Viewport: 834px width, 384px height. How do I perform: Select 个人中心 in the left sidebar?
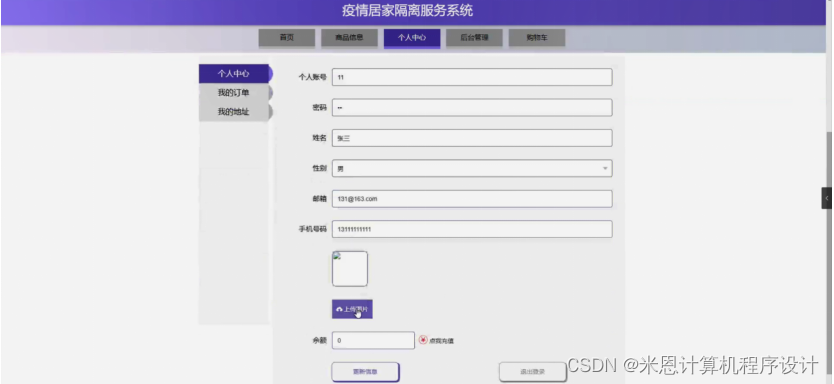235,74
